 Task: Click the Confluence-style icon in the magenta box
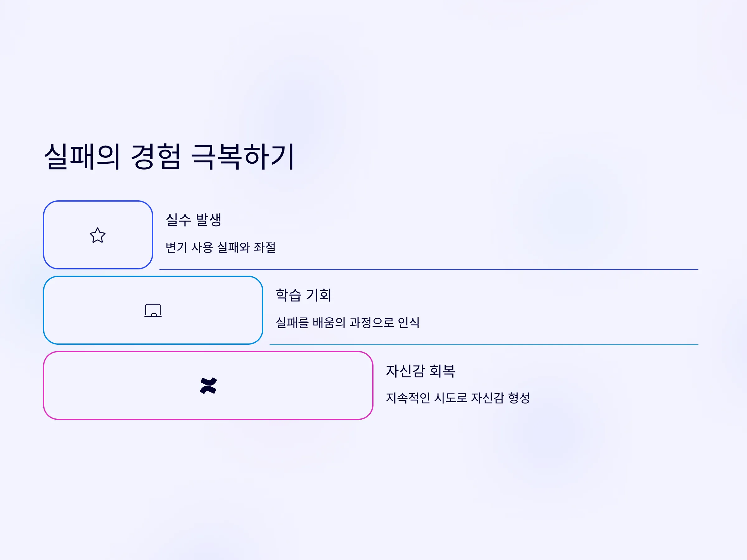pyautogui.click(x=208, y=385)
